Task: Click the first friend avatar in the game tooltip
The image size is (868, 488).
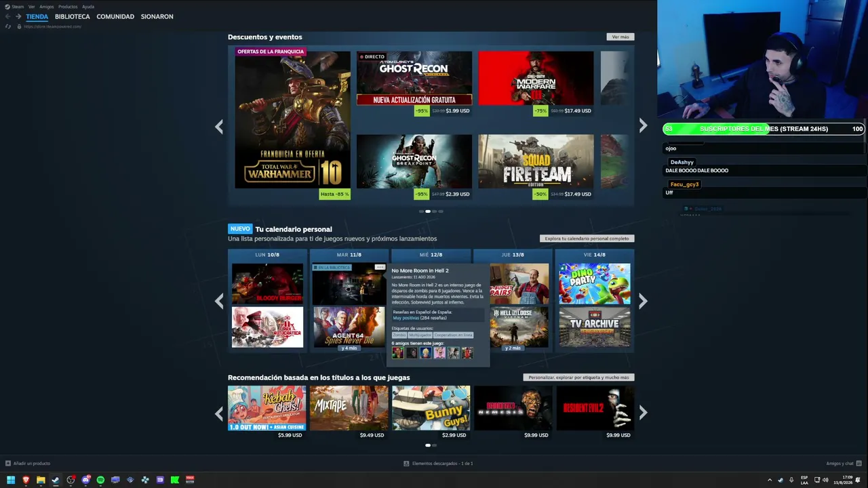Action: coord(398,352)
